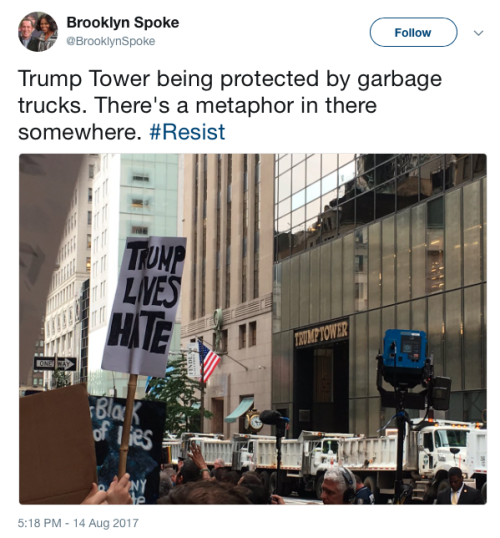Open the @BrooklynSpoke handle link
This screenshot has width=500, height=538.
click(111, 41)
